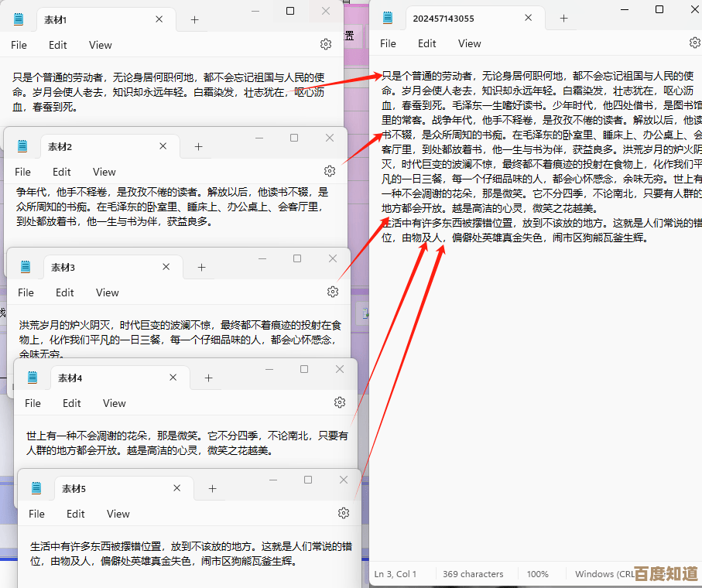Click 100% zoom level in status bar
Viewport: 702px width, 588px height.
click(x=537, y=574)
